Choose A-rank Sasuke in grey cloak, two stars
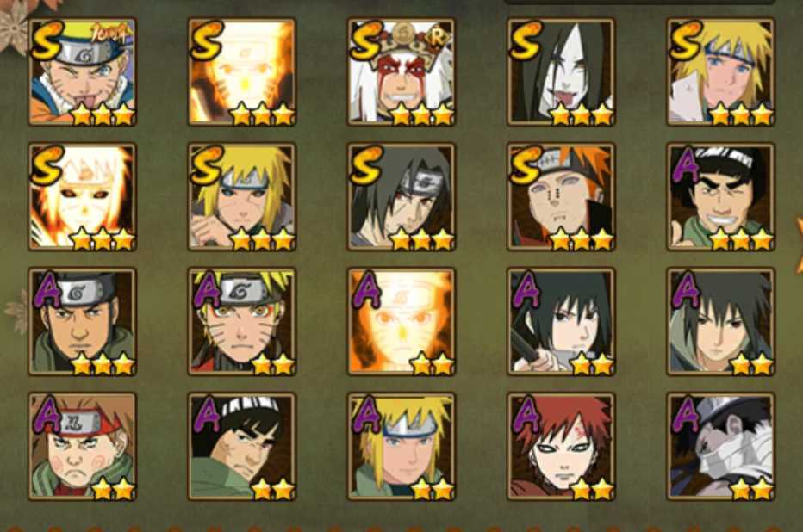803x532 pixels. click(720, 322)
